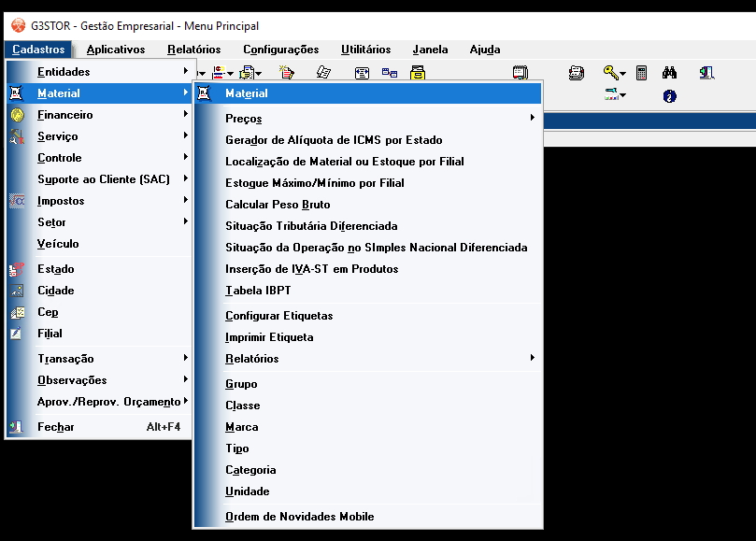Click the yellow key icon in toolbar
This screenshot has width=756, height=541.
608,73
